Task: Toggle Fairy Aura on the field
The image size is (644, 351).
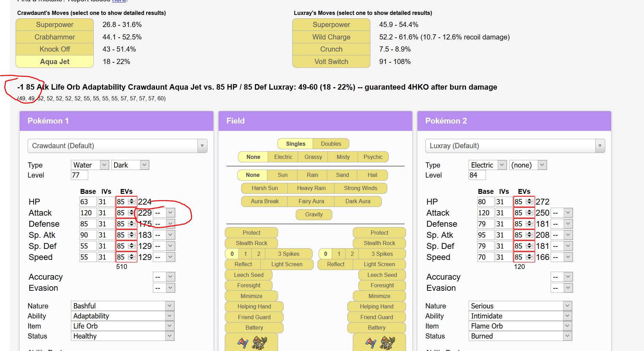Action: (311, 201)
